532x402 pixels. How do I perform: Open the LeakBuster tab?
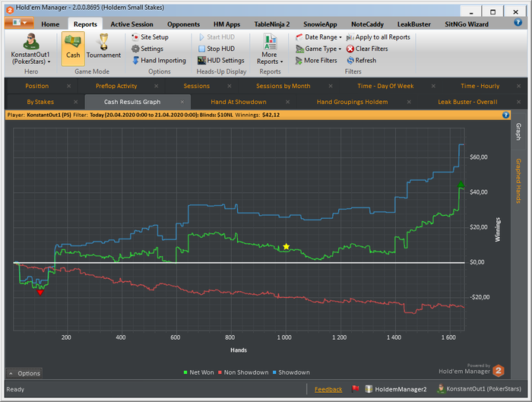coord(414,24)
